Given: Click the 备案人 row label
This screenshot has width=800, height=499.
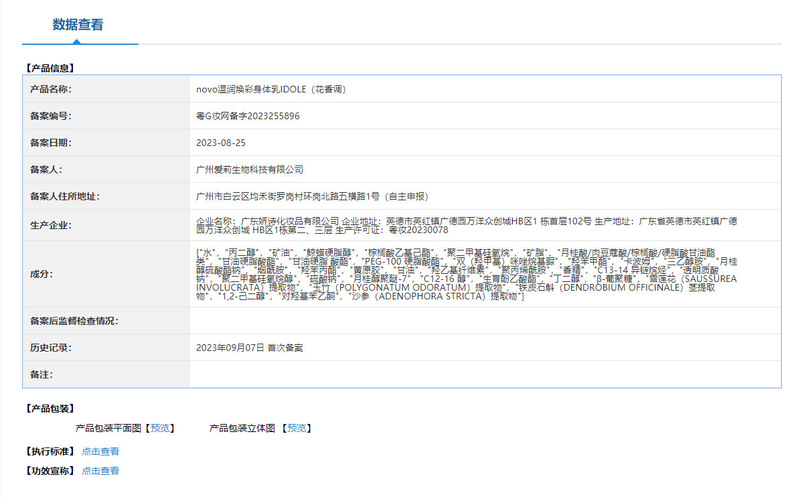Looking at the screenshot, I should point(46,170).
